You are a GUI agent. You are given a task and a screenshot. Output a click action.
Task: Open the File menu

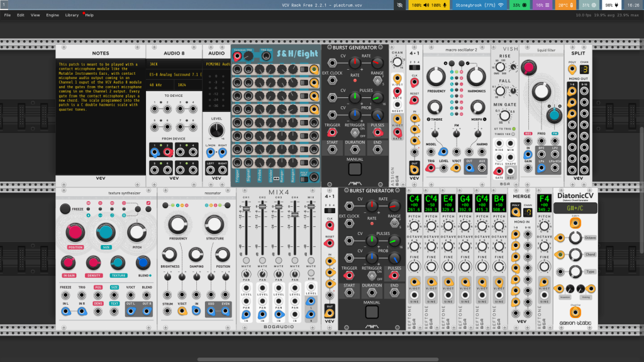(8, 15)
